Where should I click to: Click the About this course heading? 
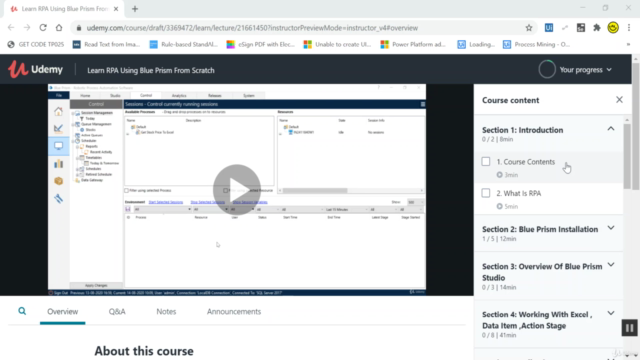(144, 351)
